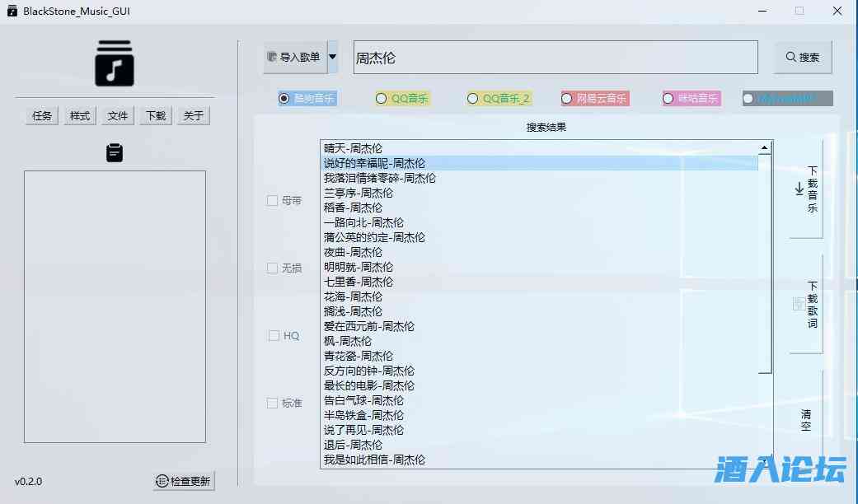
Task: Select 花海-周杰伦 in results
Action: point(540,296)
